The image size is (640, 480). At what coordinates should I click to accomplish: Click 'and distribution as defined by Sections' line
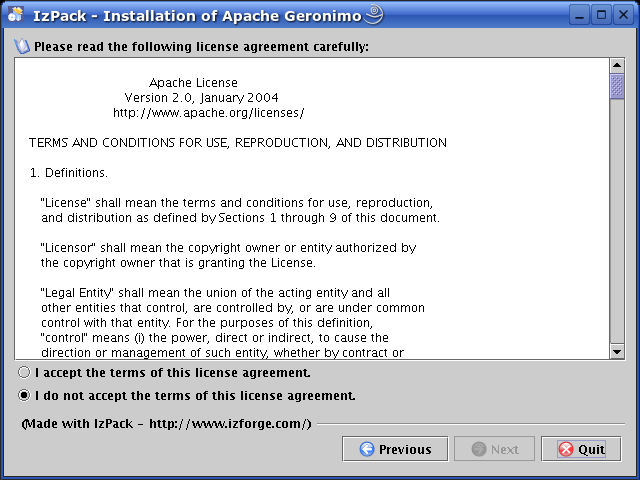(x=240, y=218)
